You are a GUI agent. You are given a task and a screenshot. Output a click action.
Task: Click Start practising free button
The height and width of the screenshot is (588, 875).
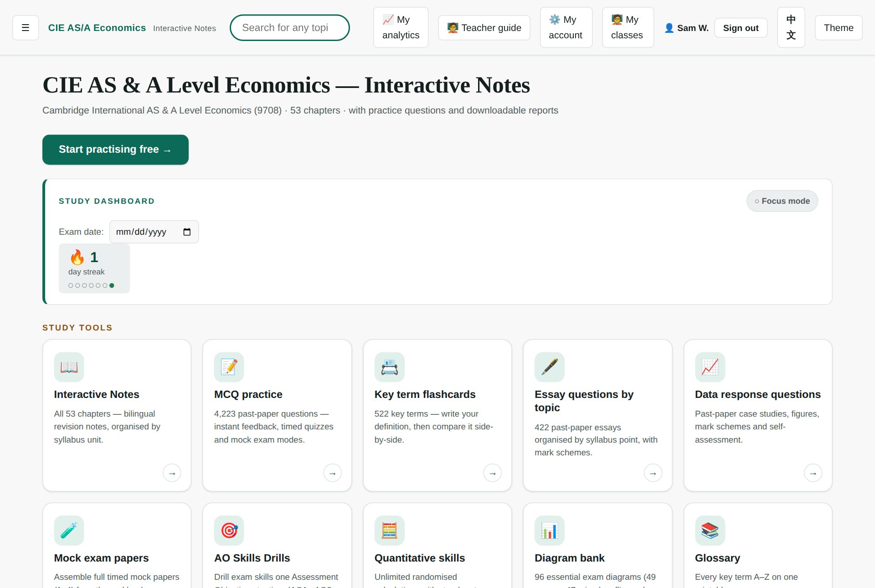coord(115,150)
